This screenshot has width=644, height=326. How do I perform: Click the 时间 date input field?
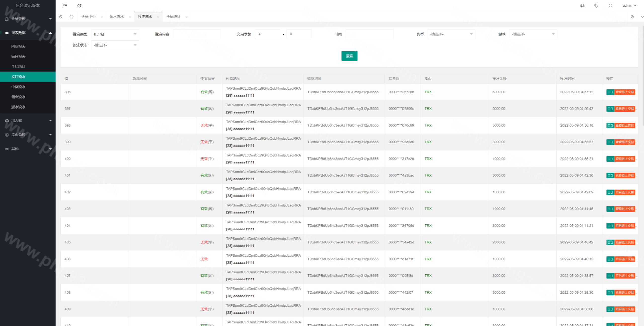pyautogui.click(x=369, y=34)
